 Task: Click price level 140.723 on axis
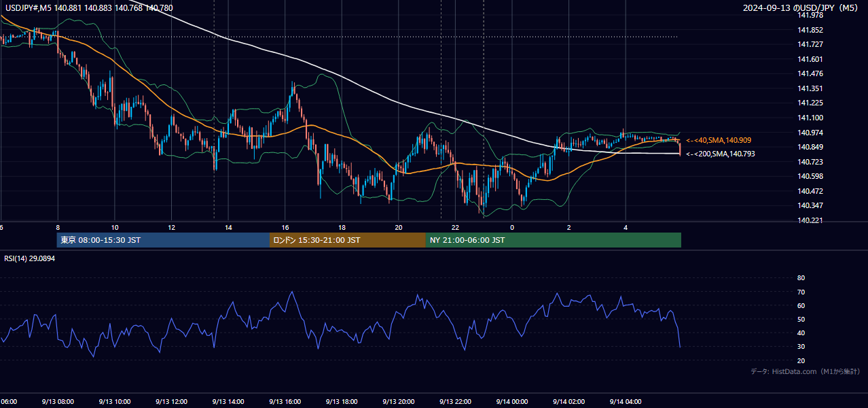pos(810,162)
